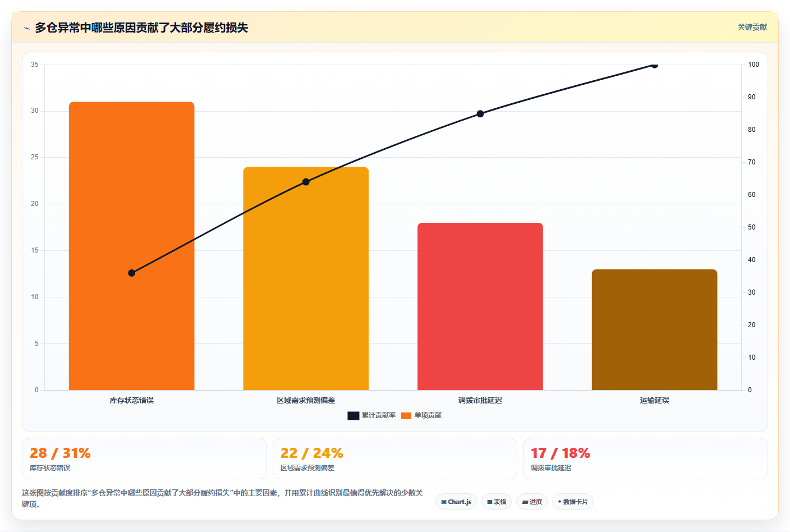
Task: Click the sparkle icon in 数据卡片 chip
Action: [x=560, y=502]
